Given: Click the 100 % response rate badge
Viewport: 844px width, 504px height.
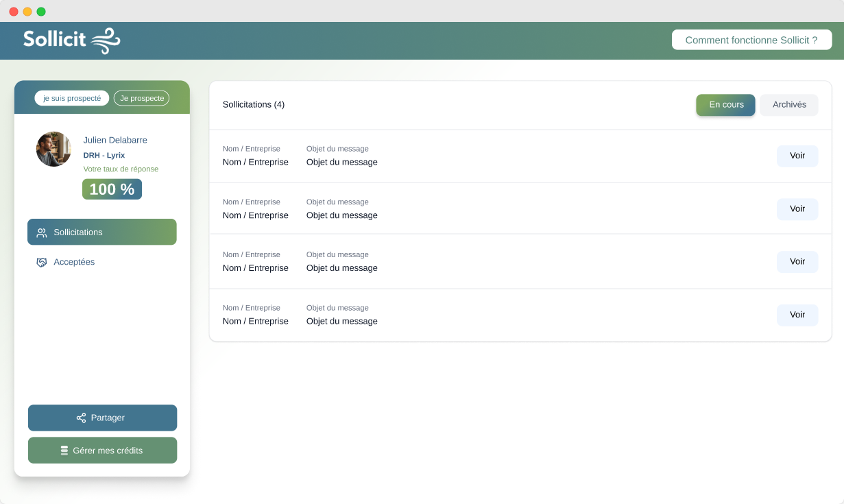Looking at the screenshot, I should 112,189.
